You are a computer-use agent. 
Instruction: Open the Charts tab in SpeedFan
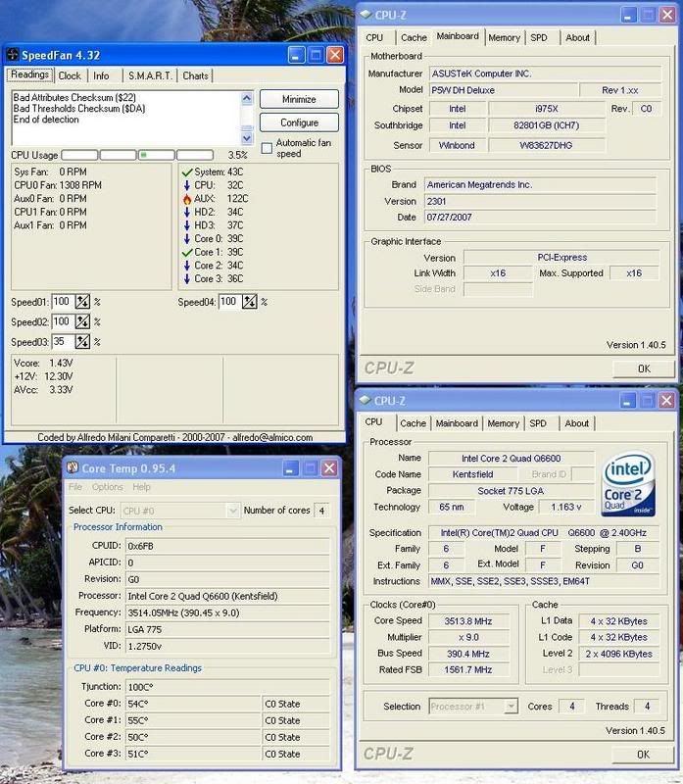[x=195, y=76]
